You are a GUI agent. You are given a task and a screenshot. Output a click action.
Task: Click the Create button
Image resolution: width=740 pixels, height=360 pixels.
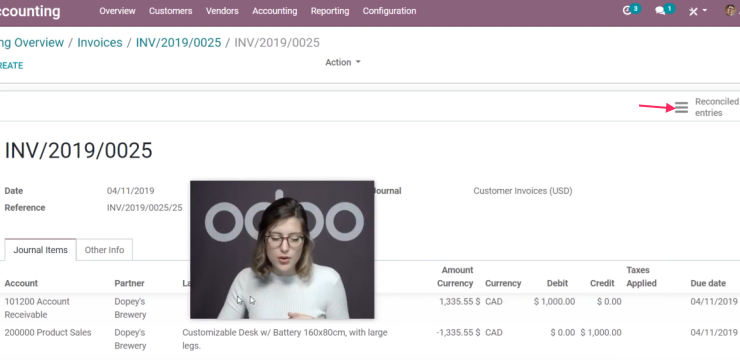point(11,66)
